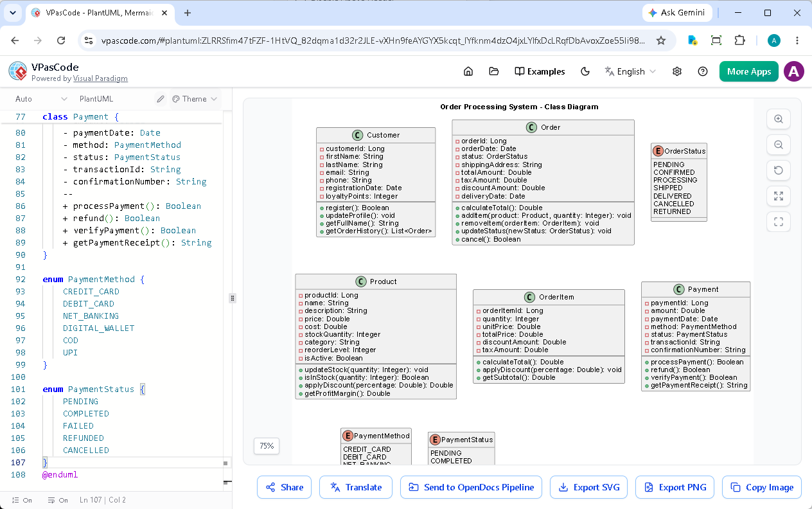The image size is (812, 509).
Task: Zoom in on the diagram
Action: point(779,119)
